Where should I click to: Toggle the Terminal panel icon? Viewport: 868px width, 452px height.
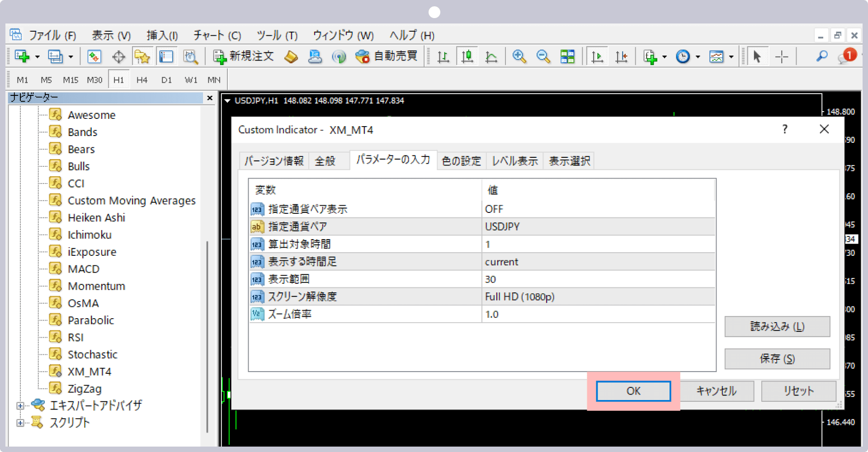click(x=166, y=56)
